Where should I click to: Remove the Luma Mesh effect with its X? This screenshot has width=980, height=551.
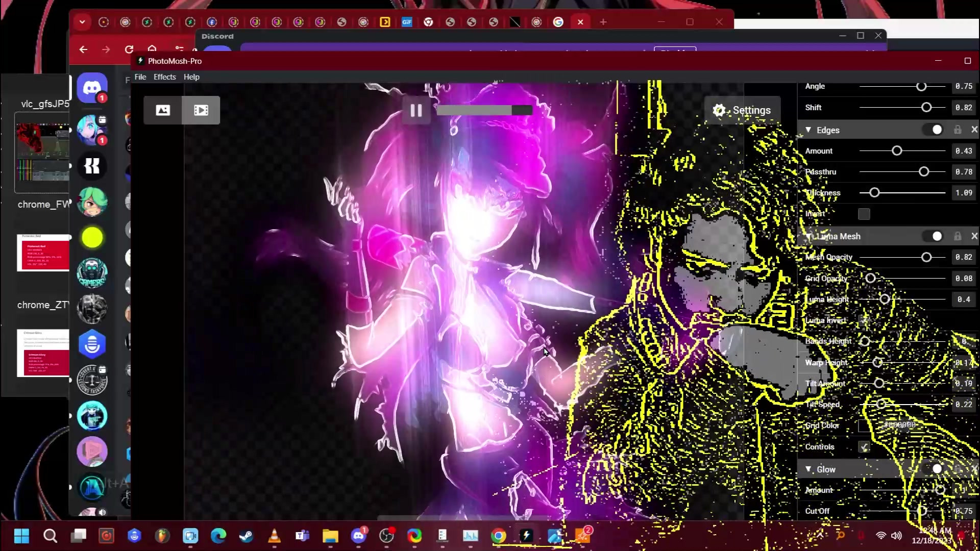(974, 236)
